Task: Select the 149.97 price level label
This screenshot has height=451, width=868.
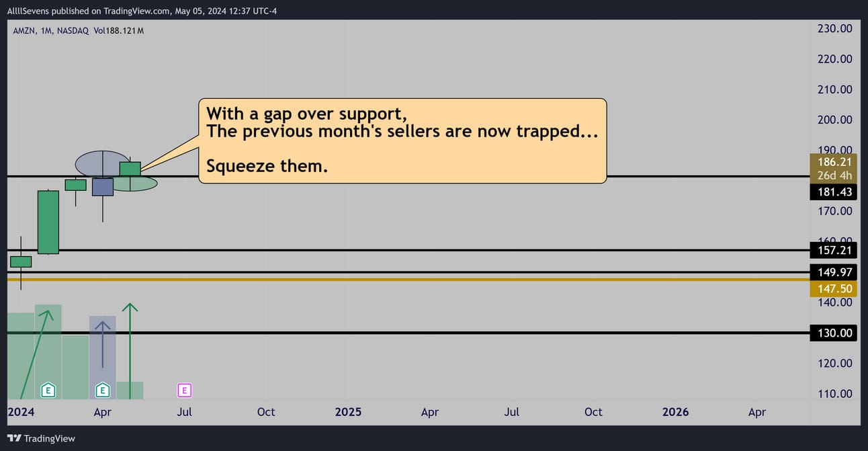Action: tap(834, 272)
